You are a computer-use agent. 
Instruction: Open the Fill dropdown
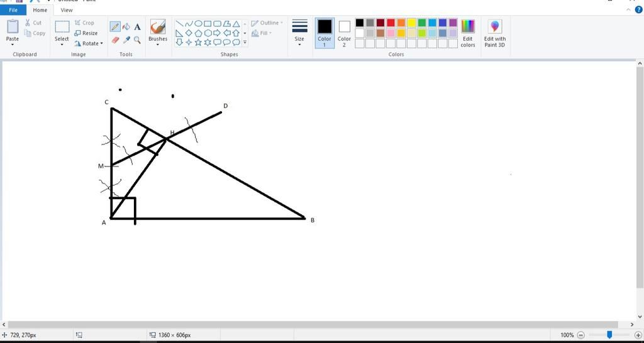pos(262,33)
